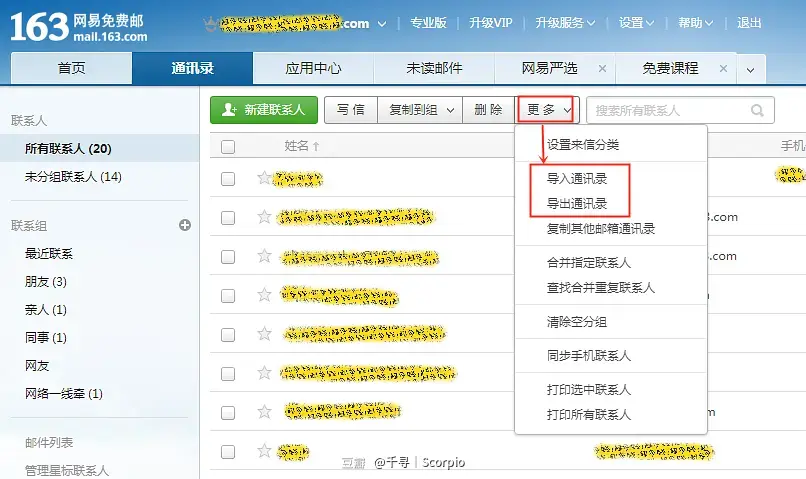The width and height of the screenshot is (806, 479).
Task: Check the first contact's checkbox
Action: click(228, 179)
